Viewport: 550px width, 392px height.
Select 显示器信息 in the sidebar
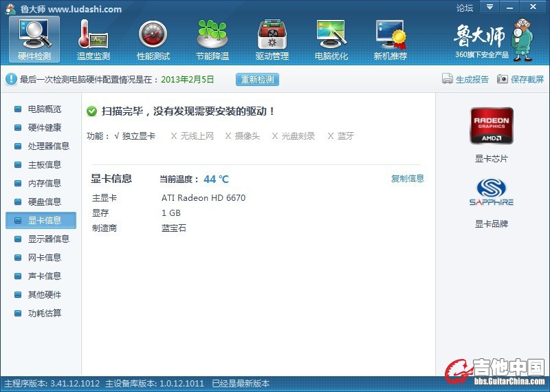coord(48,239)
